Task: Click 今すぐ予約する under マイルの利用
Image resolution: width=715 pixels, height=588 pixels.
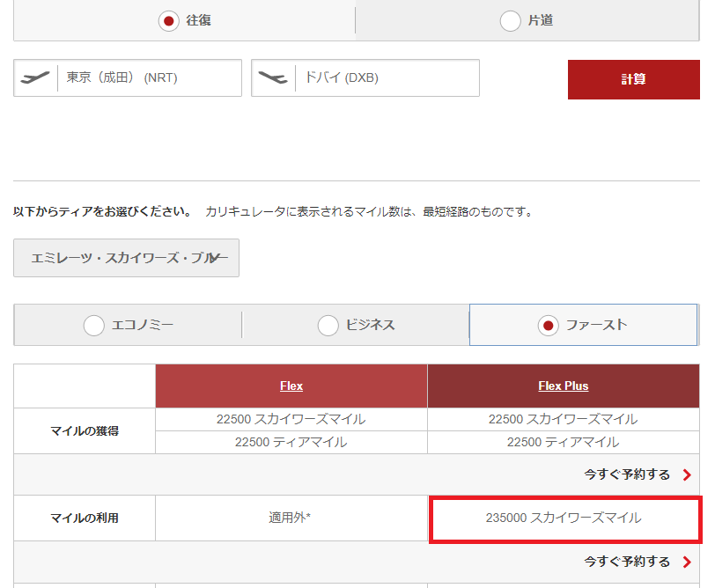Action: pyautogui.click(x=627, y=562)
